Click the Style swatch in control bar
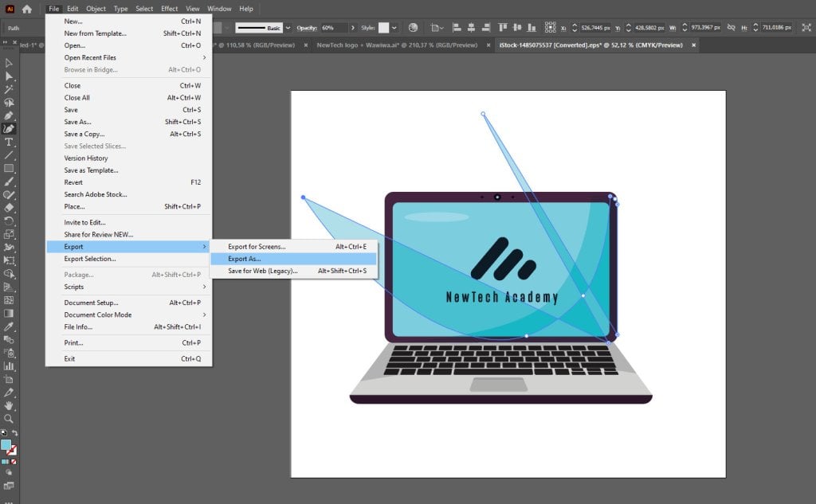Viewport: 816px width, 504px height. 383,28
